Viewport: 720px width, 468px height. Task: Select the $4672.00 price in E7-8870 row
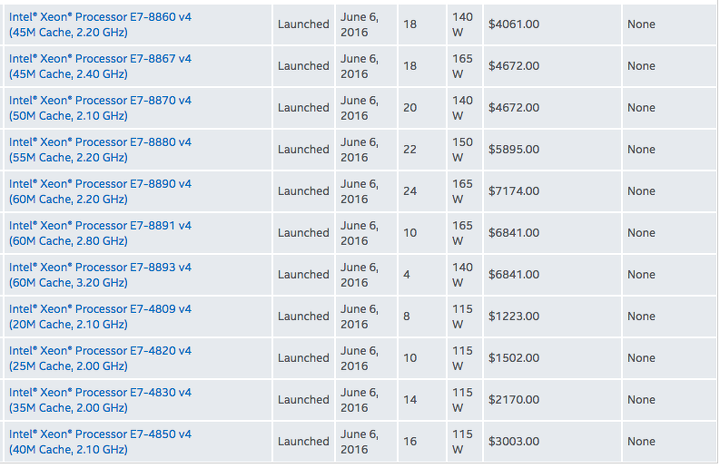coord(514,108)
